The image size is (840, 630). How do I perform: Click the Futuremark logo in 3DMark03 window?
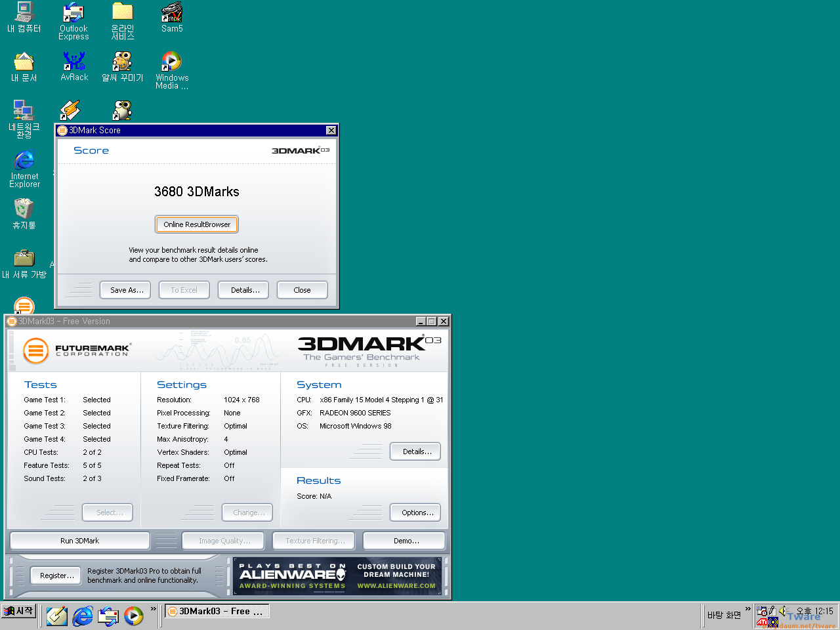coord(77,350)
